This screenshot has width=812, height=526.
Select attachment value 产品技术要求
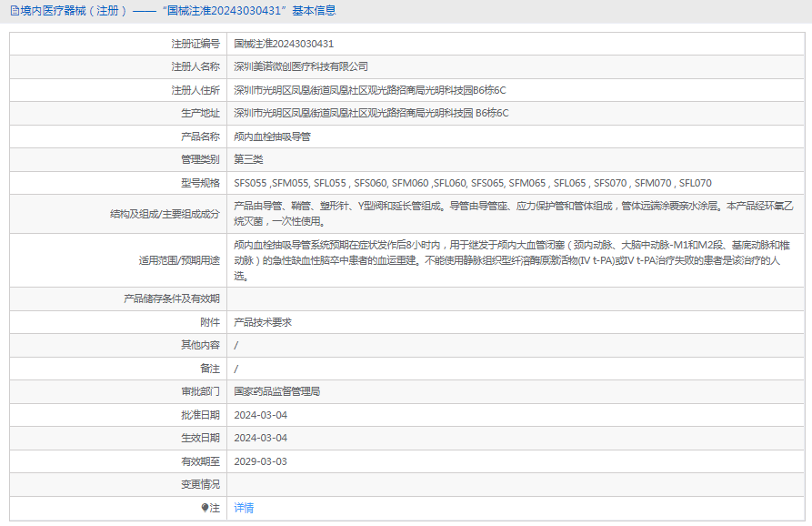click(263, 322)
